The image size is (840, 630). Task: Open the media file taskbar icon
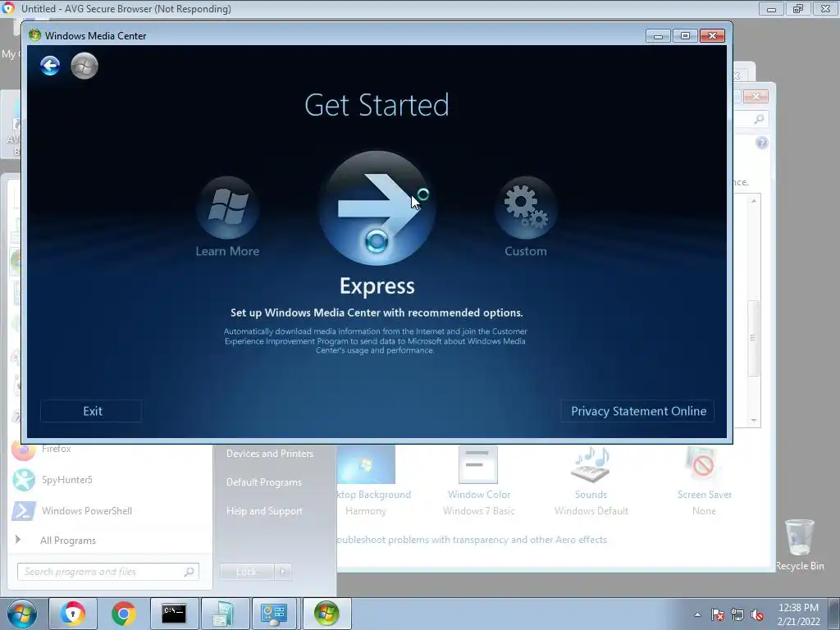point(224,614)
